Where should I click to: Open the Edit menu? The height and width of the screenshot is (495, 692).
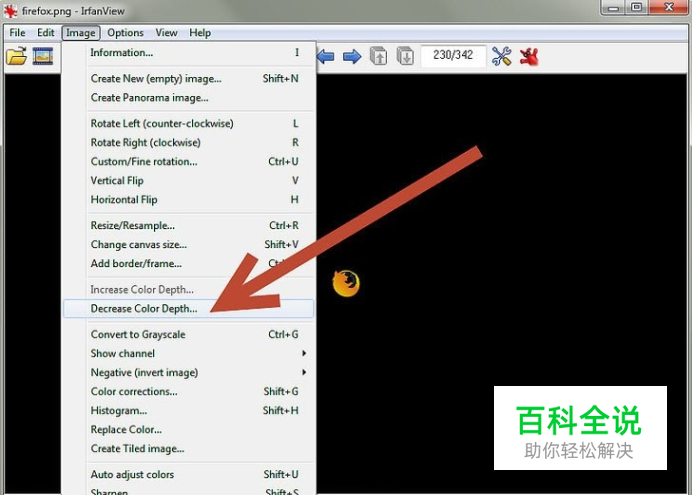45,33
